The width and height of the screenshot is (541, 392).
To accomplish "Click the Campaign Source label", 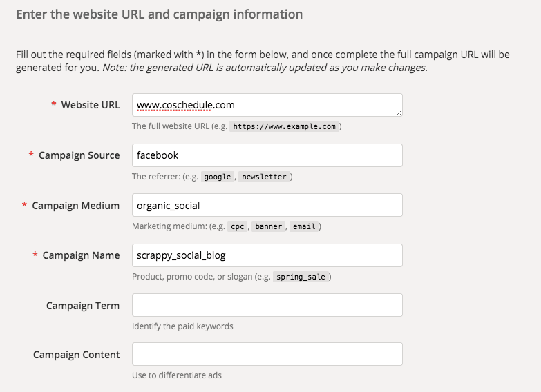I will [x=79, y=155].
